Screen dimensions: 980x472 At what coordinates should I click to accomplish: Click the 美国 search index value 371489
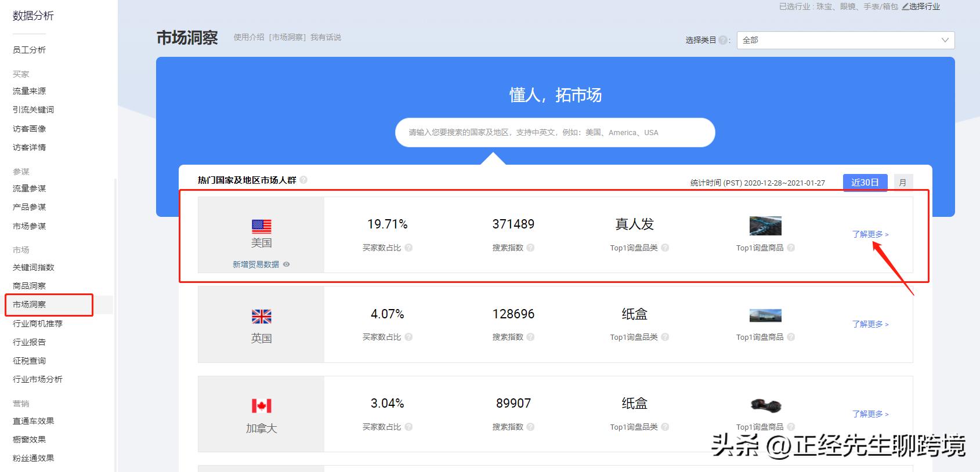tap(513, 224)
